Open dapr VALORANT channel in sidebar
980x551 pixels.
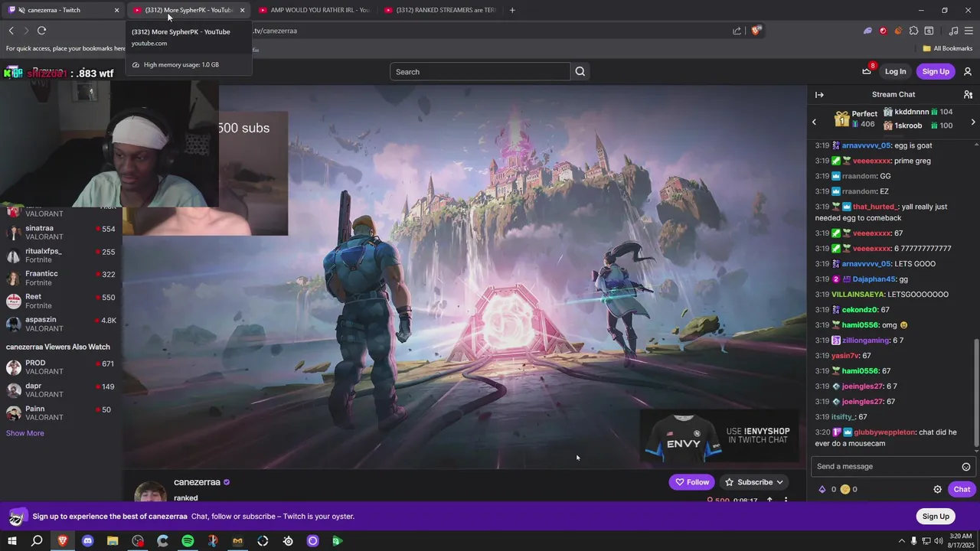(x=61, y=390)
